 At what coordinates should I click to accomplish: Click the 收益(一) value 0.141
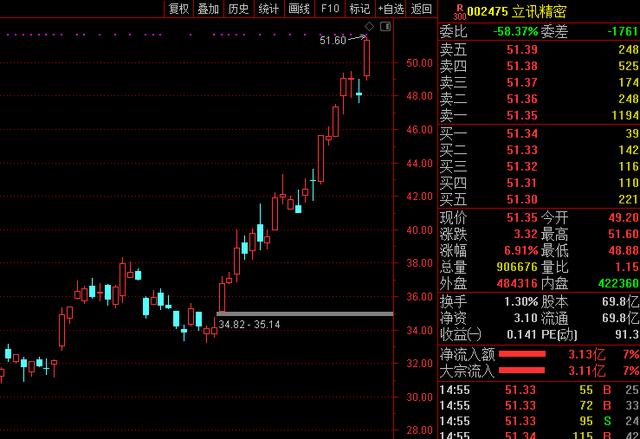(x=522, y=335)
